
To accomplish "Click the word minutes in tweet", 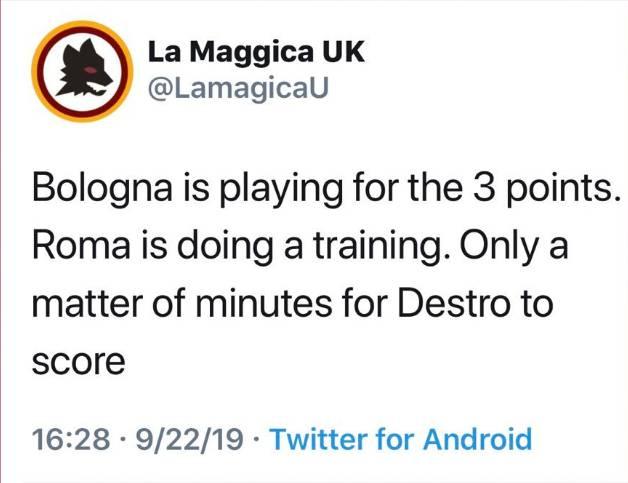I will 264,303.
